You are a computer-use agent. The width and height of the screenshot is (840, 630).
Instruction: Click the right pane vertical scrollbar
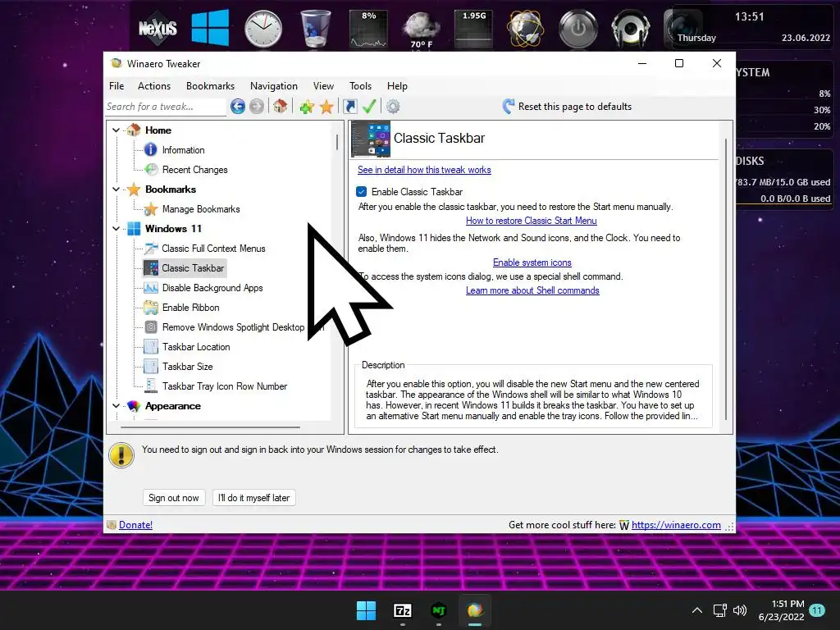[x=727, y=279]
